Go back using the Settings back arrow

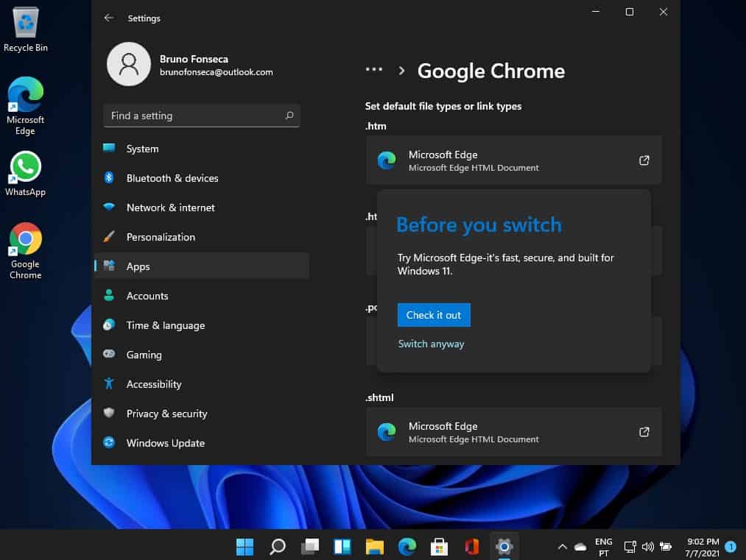[109, 18]
